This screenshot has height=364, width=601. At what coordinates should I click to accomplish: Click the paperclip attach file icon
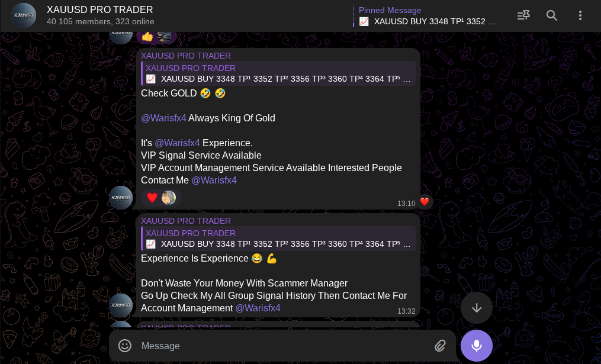[x=441, y=346]
